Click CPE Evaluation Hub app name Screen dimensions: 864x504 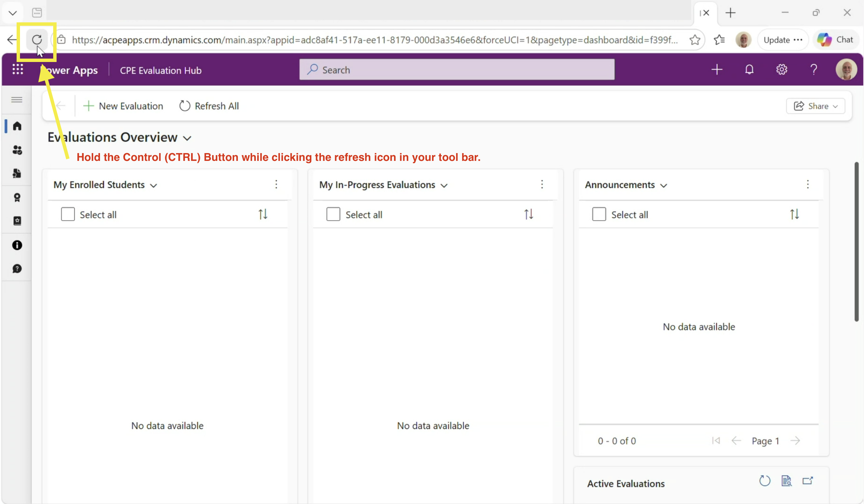coord(161,70)
